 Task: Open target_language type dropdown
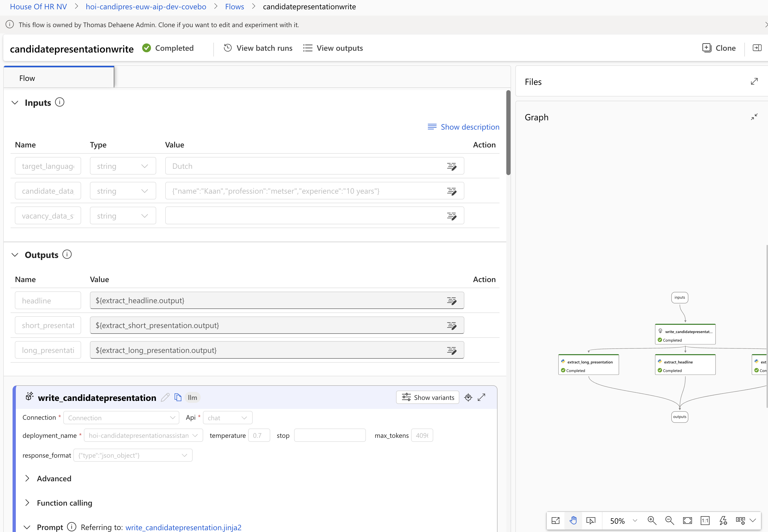[x=123, y=166]
